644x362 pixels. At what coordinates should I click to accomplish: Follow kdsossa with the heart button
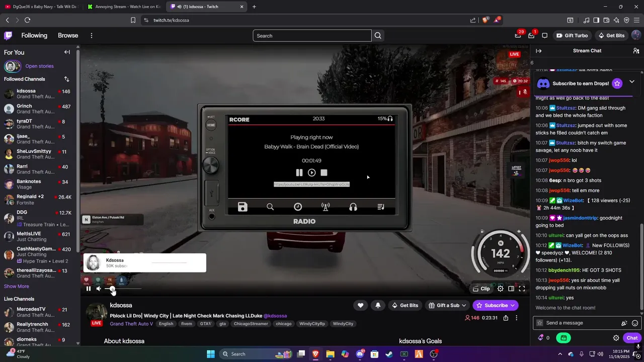click(360, 305)
